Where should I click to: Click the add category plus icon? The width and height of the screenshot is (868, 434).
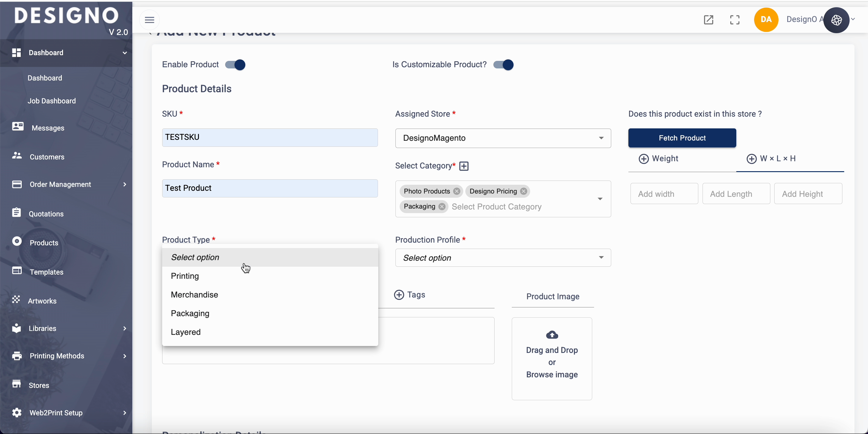(x=464, y=166)
